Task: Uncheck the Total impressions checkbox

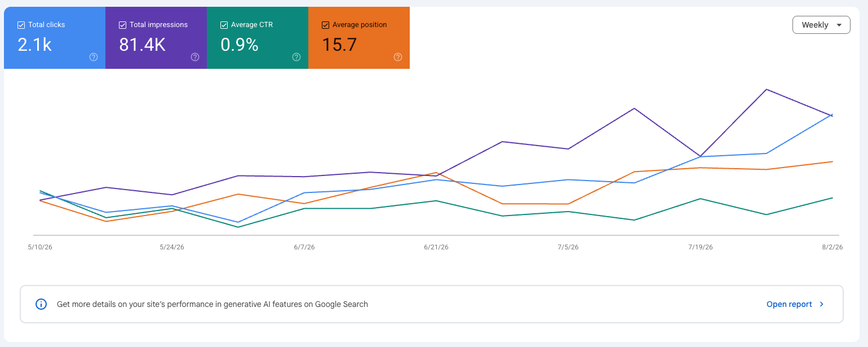Action: coord(122,25)
